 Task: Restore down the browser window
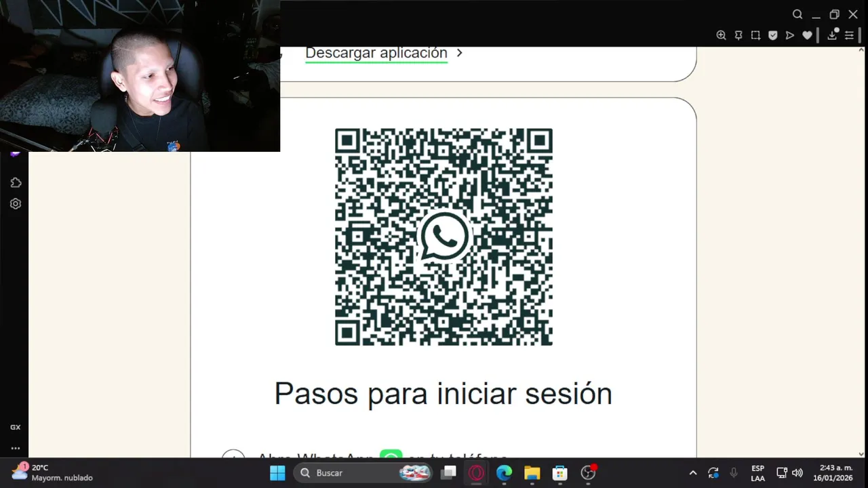[835, 14]
